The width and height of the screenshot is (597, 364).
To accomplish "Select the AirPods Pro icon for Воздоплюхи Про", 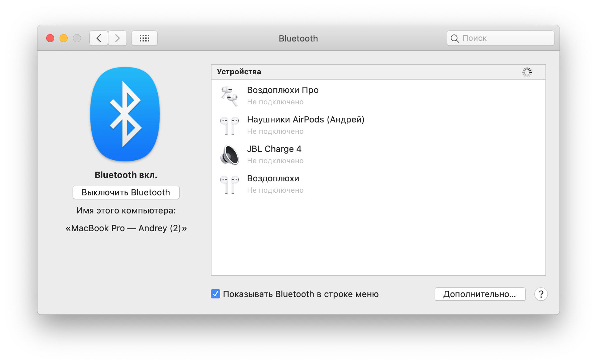I will pyautogui.click(x=229, y=96).
